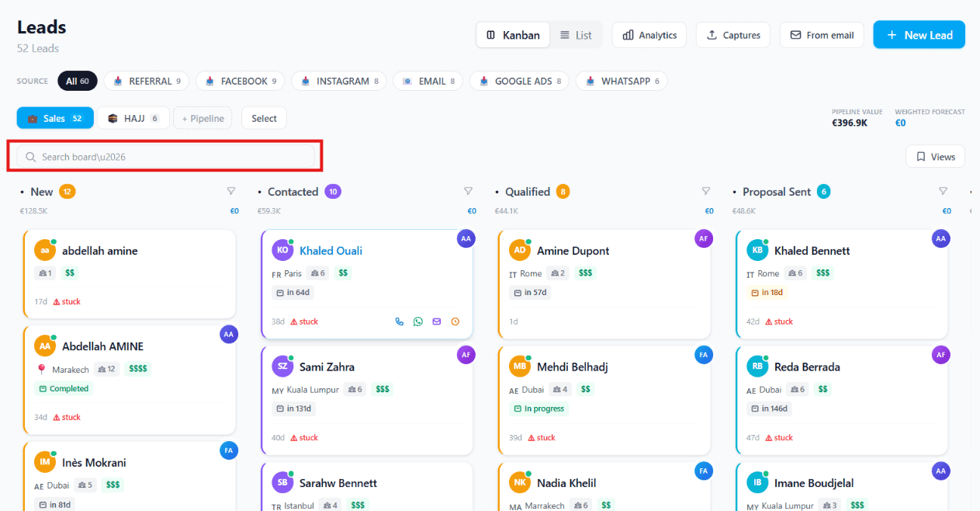The height and width of the screenshot is (511, 980).
Task: Click the Proposal Sent count badge 6
Action: (x=823, y=192)
